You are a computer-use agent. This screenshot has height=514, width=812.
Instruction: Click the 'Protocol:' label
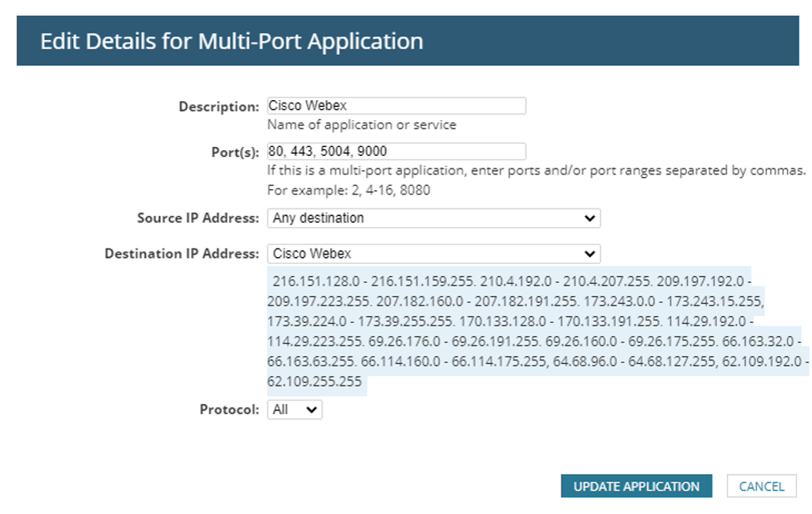click(229, 410)
